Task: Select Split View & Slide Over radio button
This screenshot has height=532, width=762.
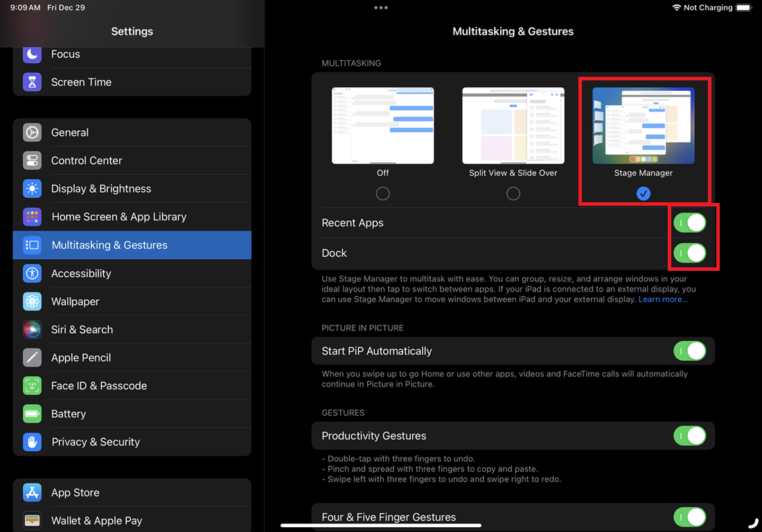Action: tap(513, 193)
